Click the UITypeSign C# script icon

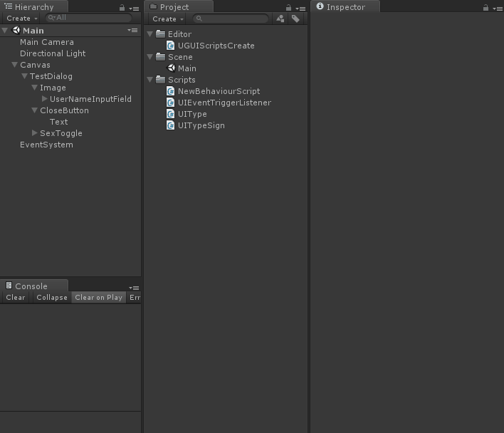pos(171,125)
